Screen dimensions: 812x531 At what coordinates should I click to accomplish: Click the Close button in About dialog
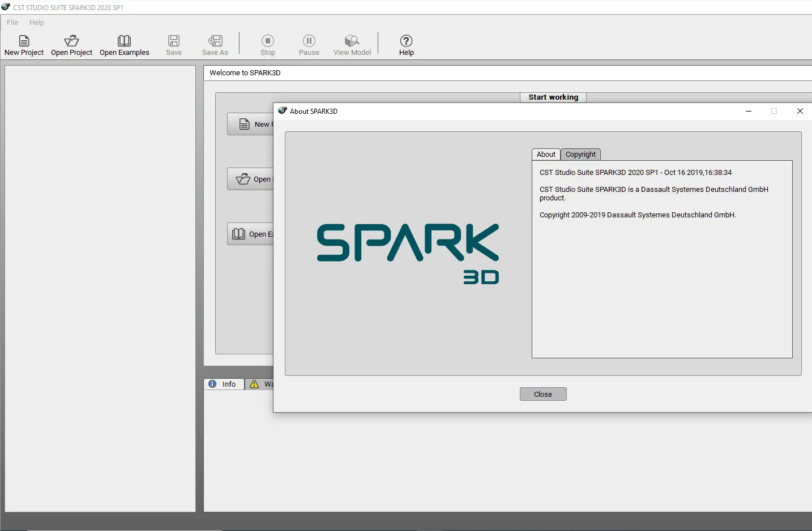coord(543,394)
